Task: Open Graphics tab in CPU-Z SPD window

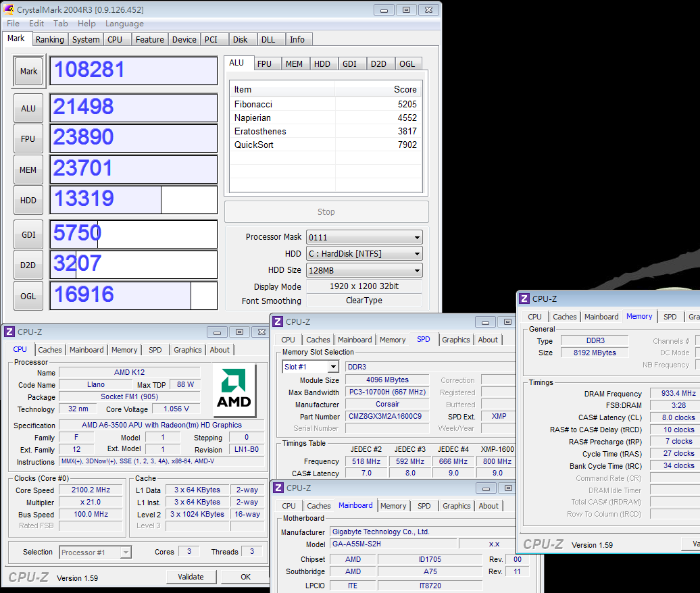Action: [456, 340]
